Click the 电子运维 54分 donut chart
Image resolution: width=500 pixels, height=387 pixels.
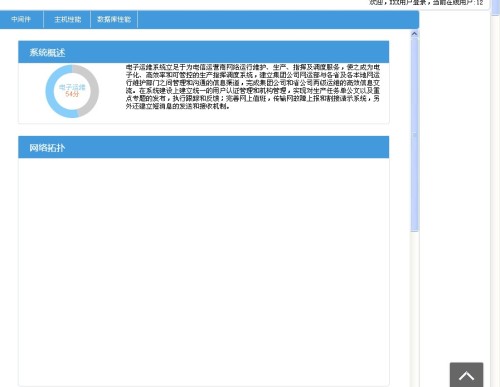(x=72, y=91)
